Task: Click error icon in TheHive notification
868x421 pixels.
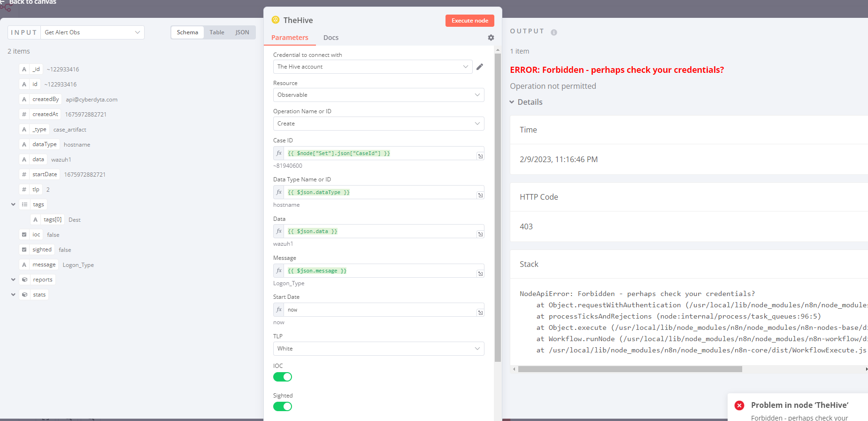Action: coord(739,405)
